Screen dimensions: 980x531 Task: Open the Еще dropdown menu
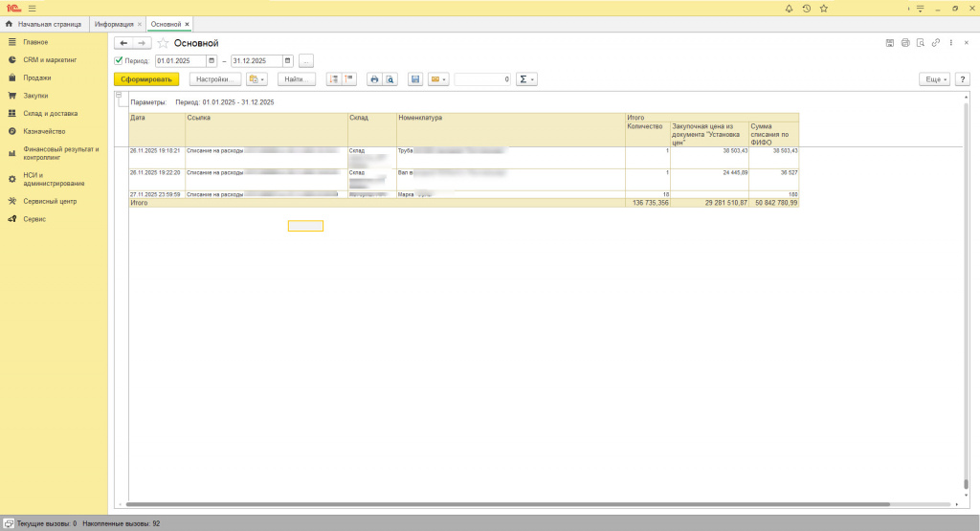point(935,79)
